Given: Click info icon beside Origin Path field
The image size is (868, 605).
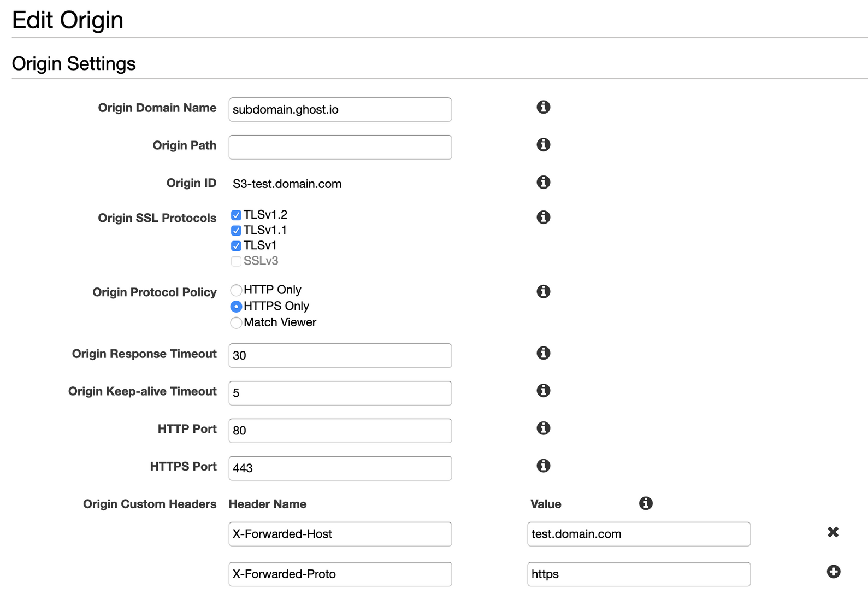Looking at the screenshot, I should (x=543, y=145).
